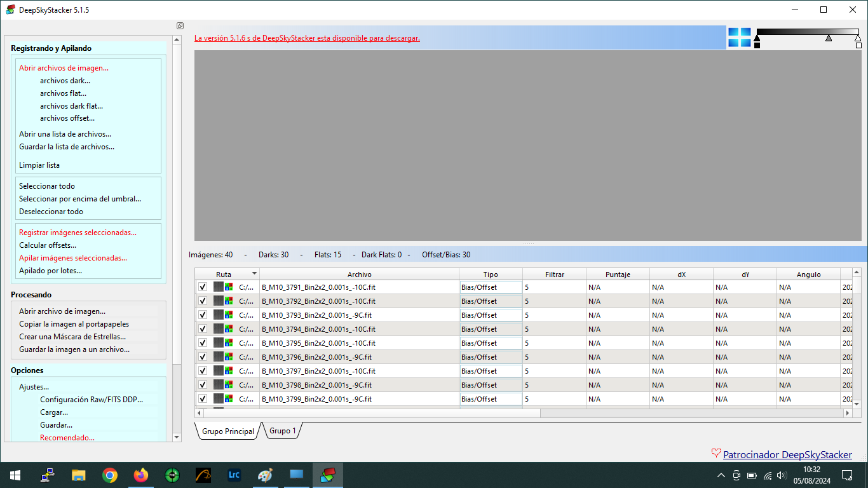Click the gray midpoint triangle on the gradient slider

(x=829, y=39)
